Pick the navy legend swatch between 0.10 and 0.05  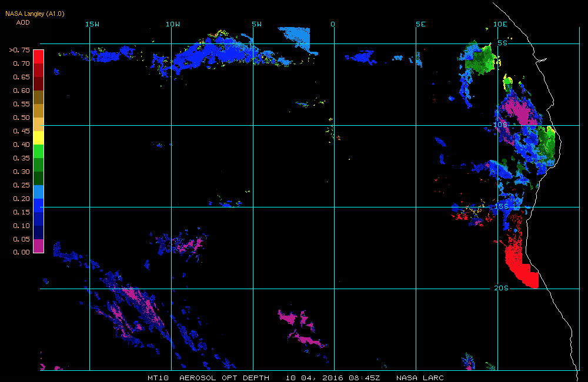39,232
